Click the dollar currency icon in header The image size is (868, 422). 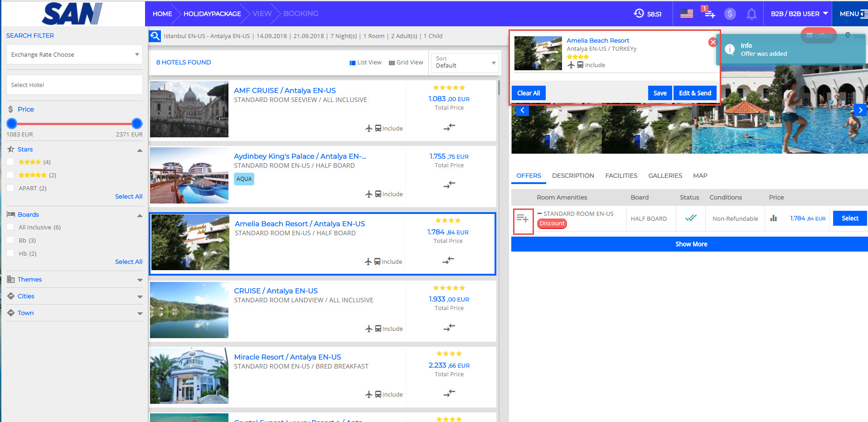click(730, 14)
